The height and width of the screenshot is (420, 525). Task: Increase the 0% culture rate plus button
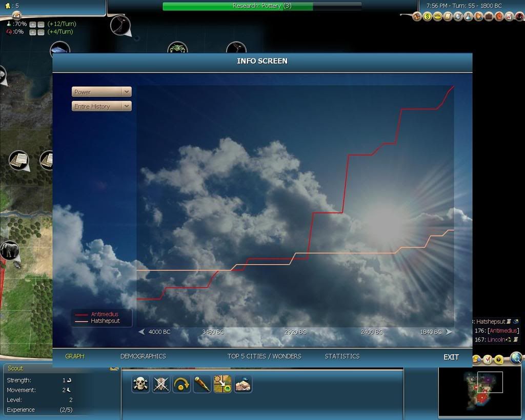click(x=33, y=32)
